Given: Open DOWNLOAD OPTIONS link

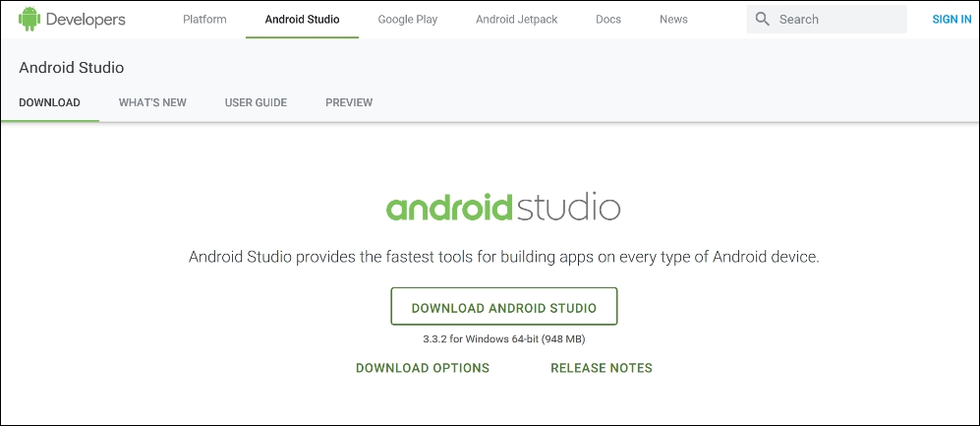Looking at the screenshot, I should (423, 368).
